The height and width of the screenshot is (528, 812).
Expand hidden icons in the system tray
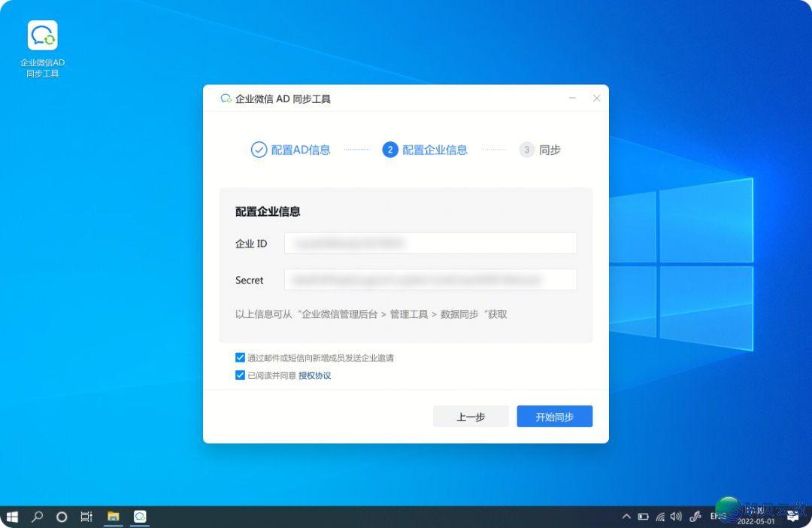click(626, 517)
